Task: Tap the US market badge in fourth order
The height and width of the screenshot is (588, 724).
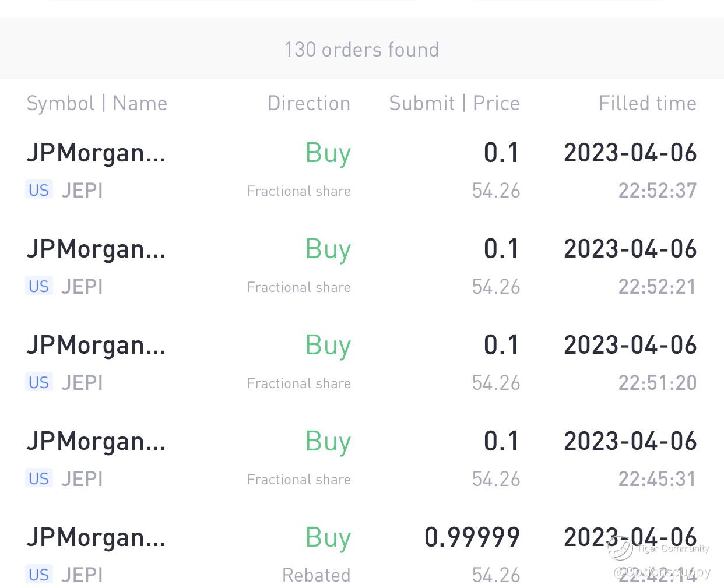Action: (39, 478)
